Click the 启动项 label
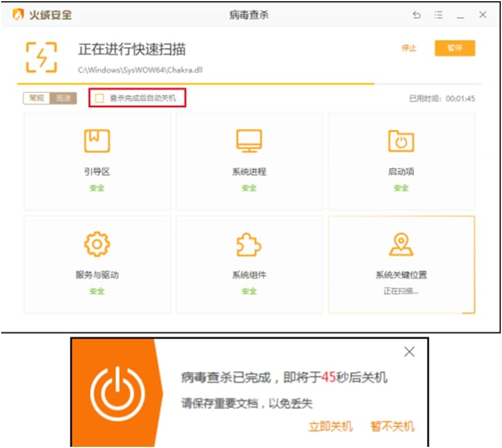Image resolution: width=502 pixels, height=448 pixels. coord(401,172)
